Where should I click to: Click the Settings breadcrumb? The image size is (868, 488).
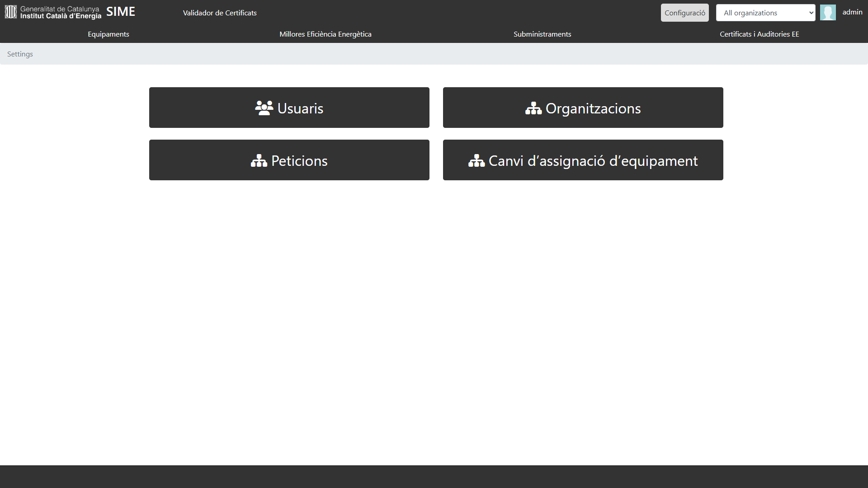coord(20,54)
